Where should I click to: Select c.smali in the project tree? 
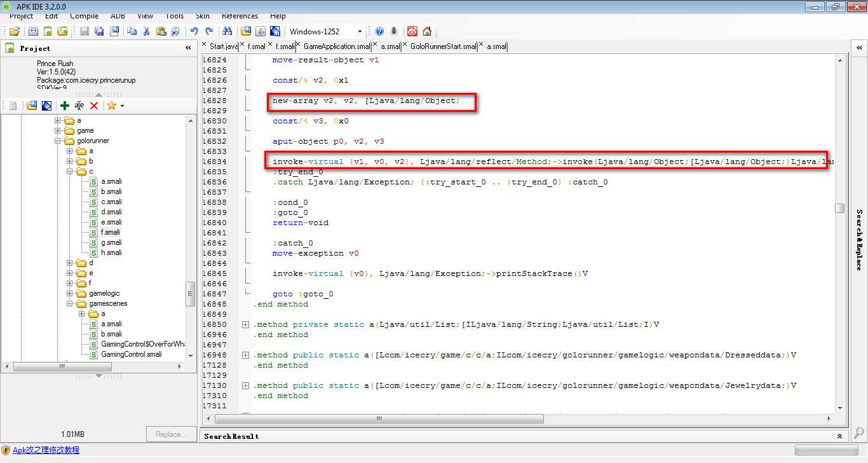coord(111,202)
